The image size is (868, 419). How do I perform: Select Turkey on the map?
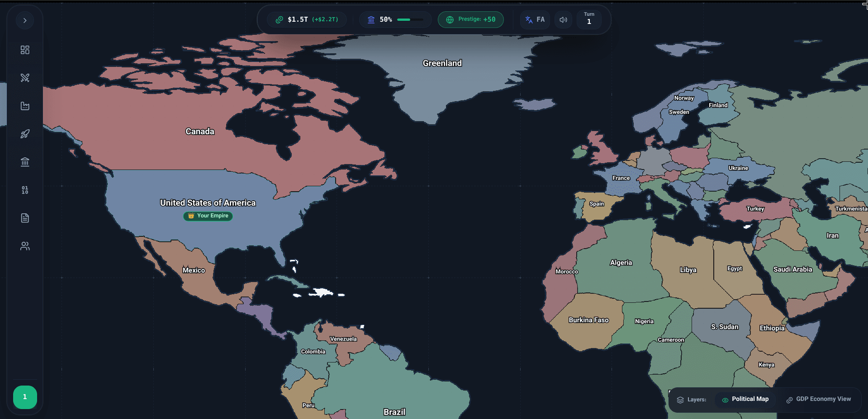point(755,209)
